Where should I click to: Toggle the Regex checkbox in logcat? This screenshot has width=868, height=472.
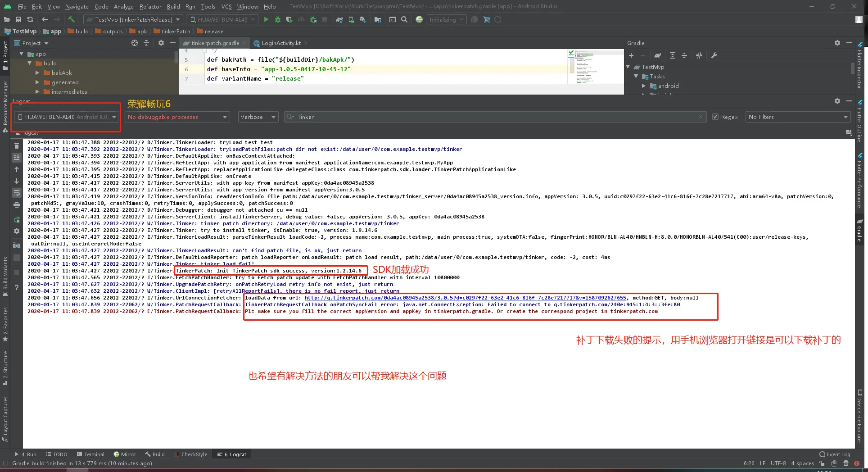click(715, 117)
